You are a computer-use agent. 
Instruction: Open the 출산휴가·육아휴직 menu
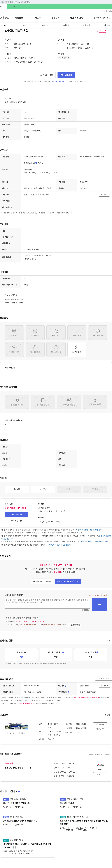coord(102,18)
